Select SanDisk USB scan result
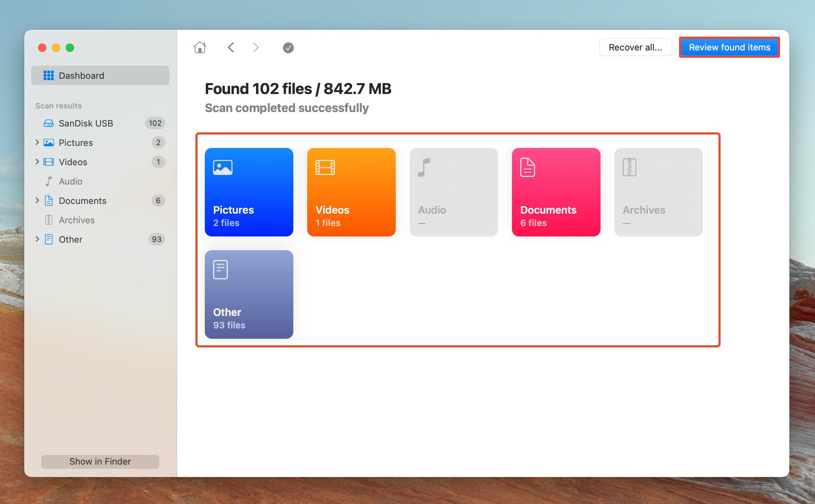 (100, 123)
